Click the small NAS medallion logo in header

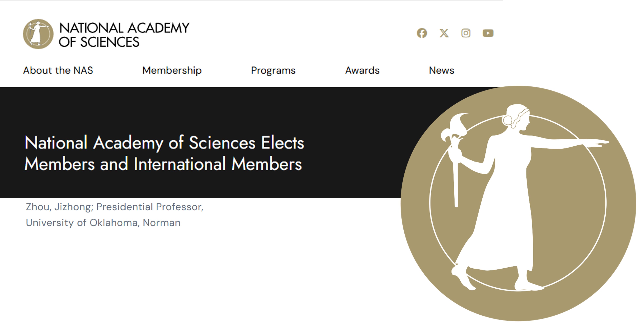pyautogui.click(x=38, y=34)
